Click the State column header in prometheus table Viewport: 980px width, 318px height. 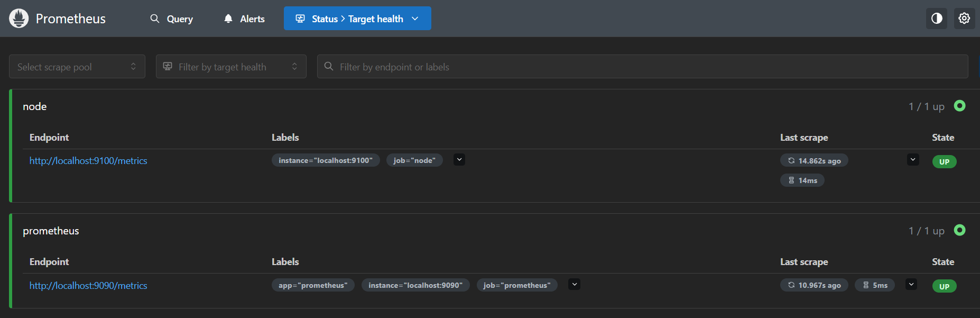tap(943, 262)
